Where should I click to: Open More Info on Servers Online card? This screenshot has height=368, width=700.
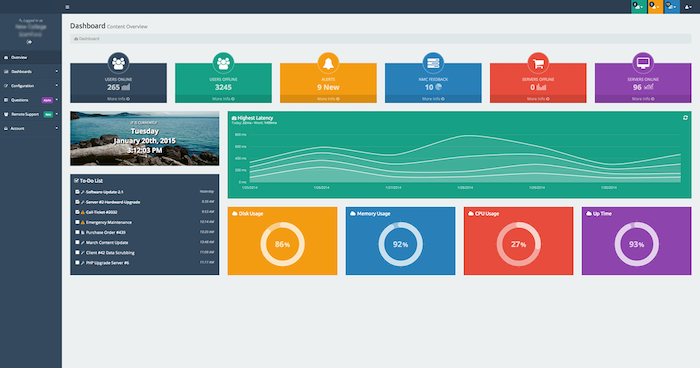pyautogui.click(x=643, y=99)
